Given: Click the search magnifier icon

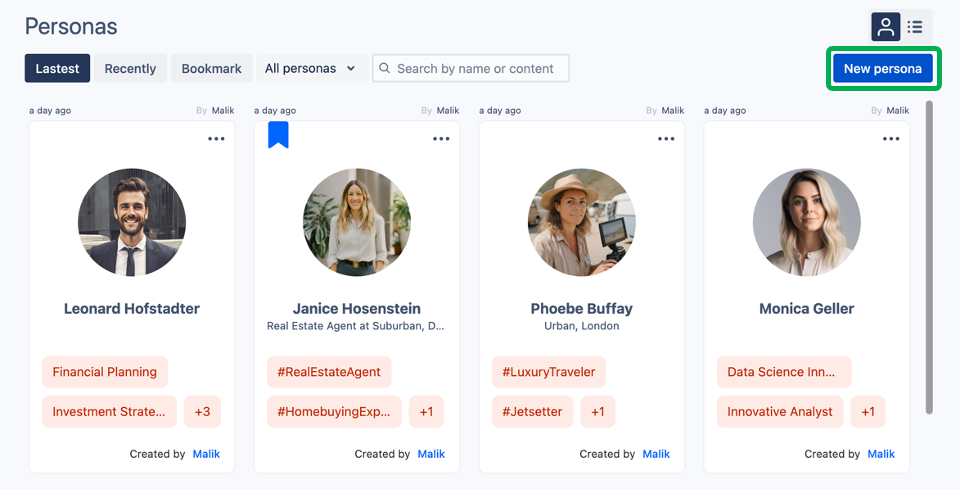Looking at the screenshot, I should (384, 68).
